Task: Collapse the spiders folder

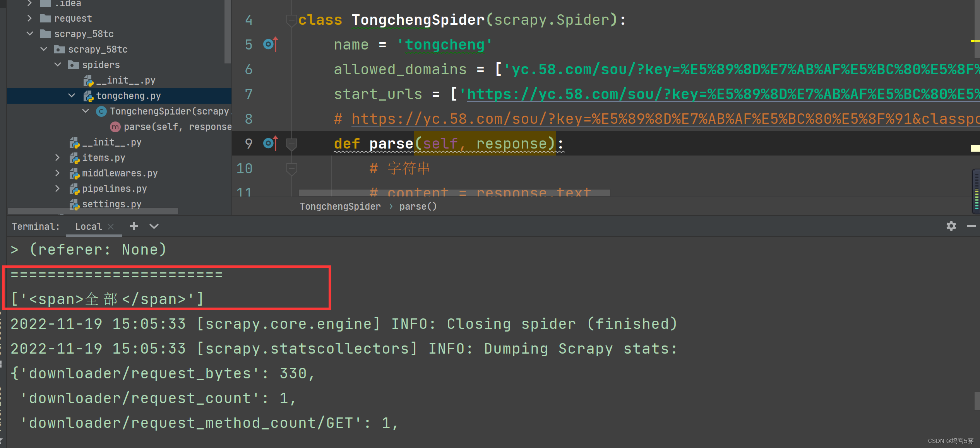Action: tap(58, 65)
